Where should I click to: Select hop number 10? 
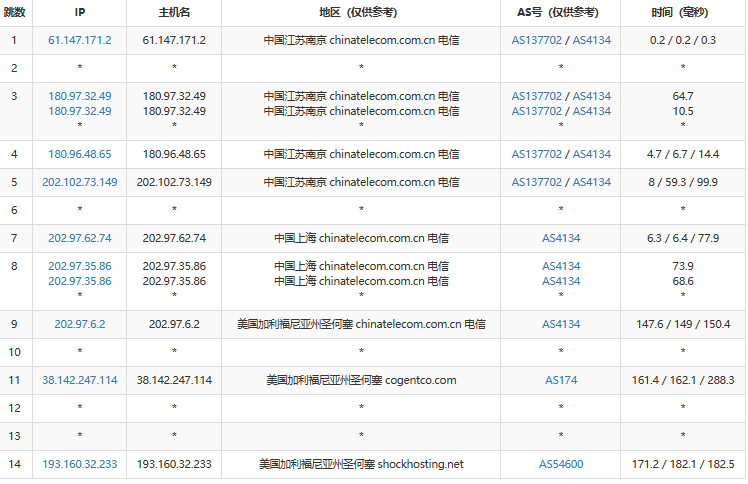tap(14, 352)
